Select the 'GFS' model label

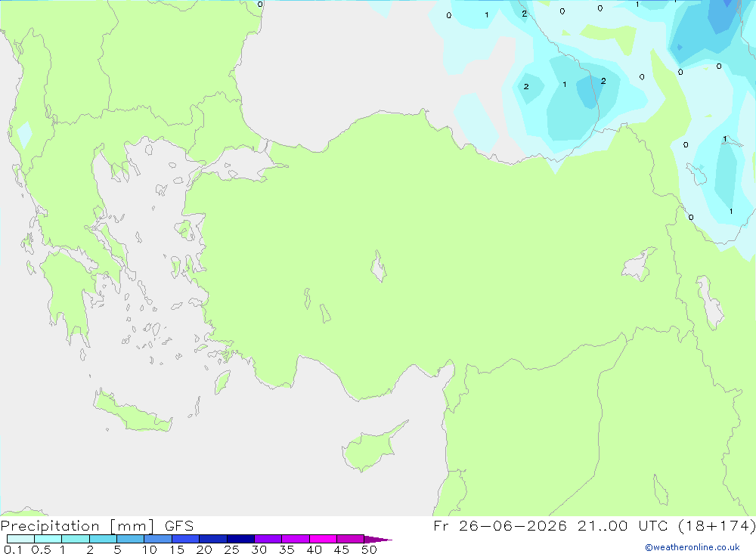179,526
